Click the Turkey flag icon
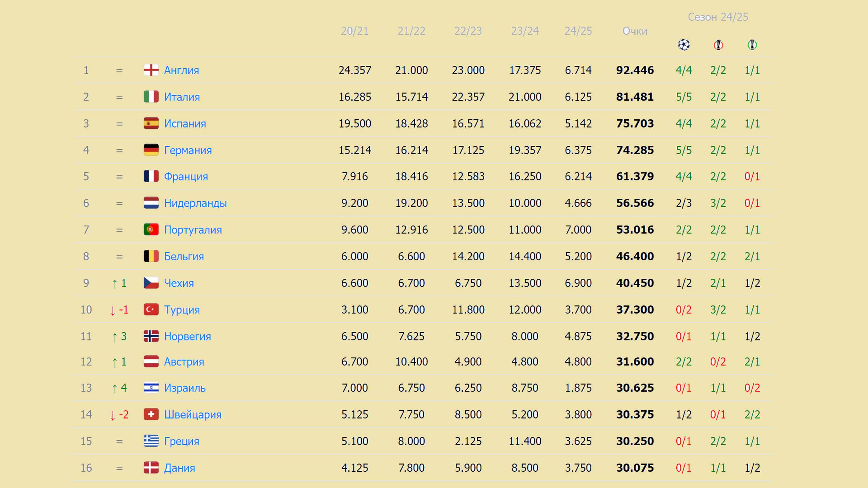868x488 pixels. pyautogui.click(x=151, y=309)
